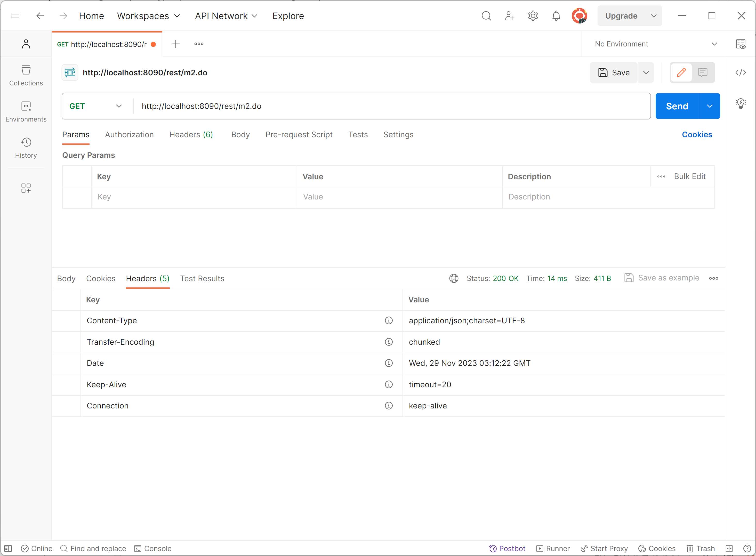Click the info icon next to Content-Type
The image size is (756, 556).
click(x=389, y=320)
